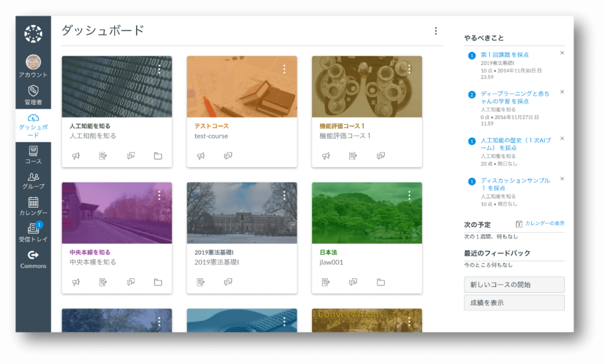This screenshot has width=605, height=364.
Task: Open the コース courses menu
Action: 33,155
